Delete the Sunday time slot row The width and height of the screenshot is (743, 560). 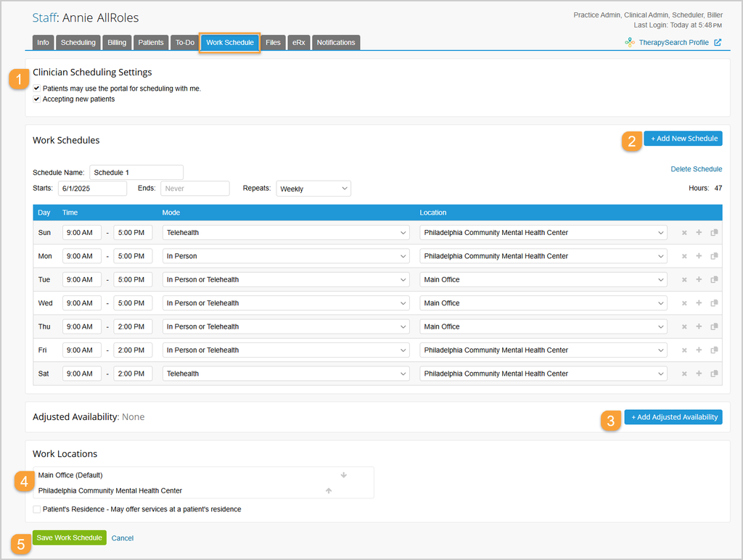[684, 233]
